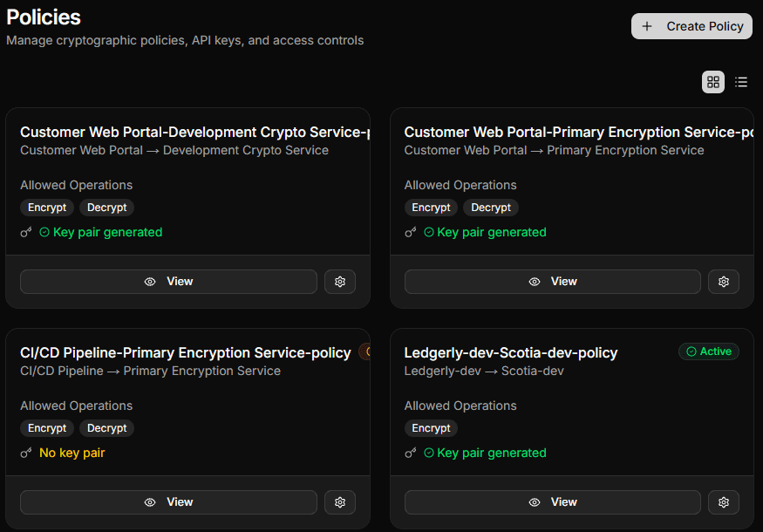This screenshot has height=532, width=763.
Task: Switch to grid view layout
Action: pos(713,82)
